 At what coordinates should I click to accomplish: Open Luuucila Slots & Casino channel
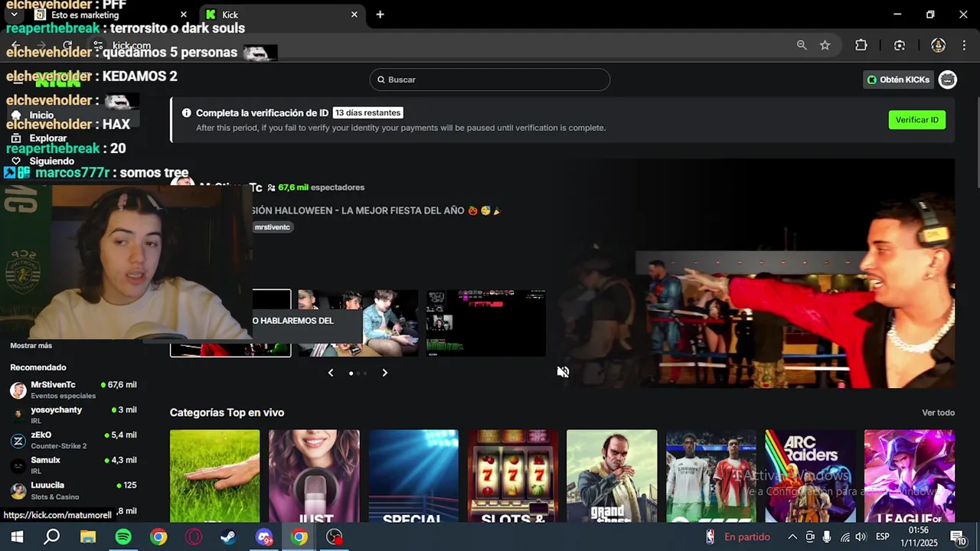click(x=73, y=491)
